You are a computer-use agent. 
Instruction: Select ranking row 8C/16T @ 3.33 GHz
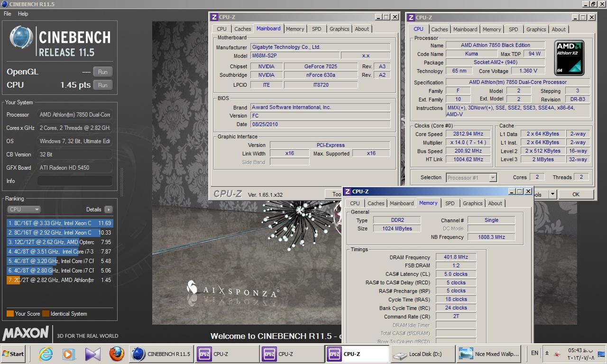pos(60,223)
